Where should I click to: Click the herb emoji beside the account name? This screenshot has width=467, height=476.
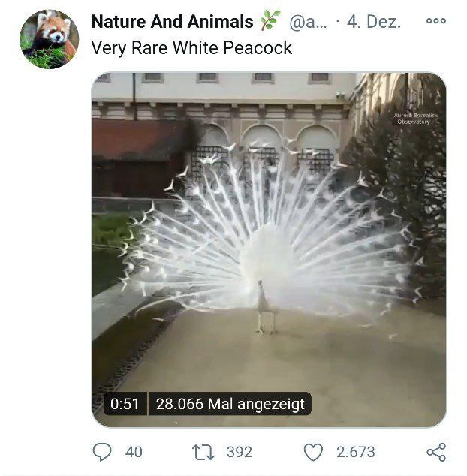tap(270, 20)
